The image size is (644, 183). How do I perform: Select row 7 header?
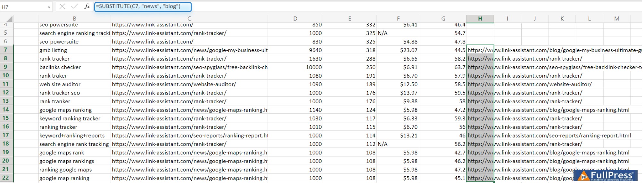click(x=6, y=50)
